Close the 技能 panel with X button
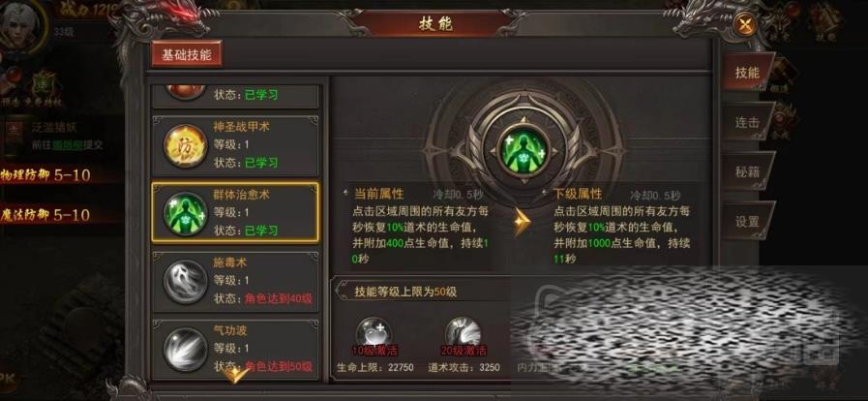This screenshot has height=401, width=868. coord(743,25)
